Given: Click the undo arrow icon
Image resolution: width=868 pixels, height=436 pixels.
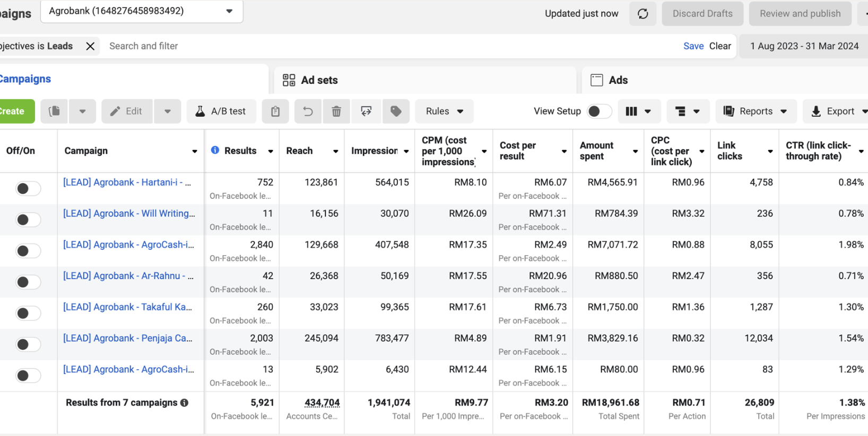Looking at the screenshot, I should point(308,111).
